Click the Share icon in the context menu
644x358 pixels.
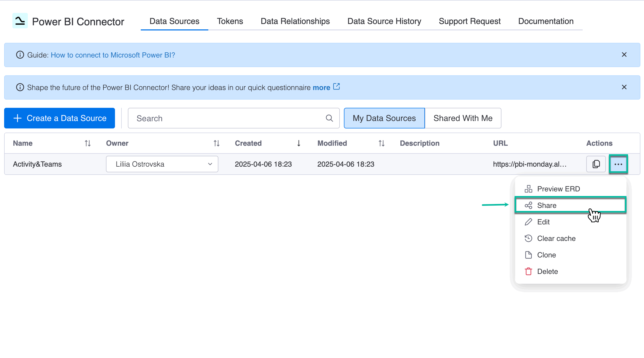click(529, 205)
